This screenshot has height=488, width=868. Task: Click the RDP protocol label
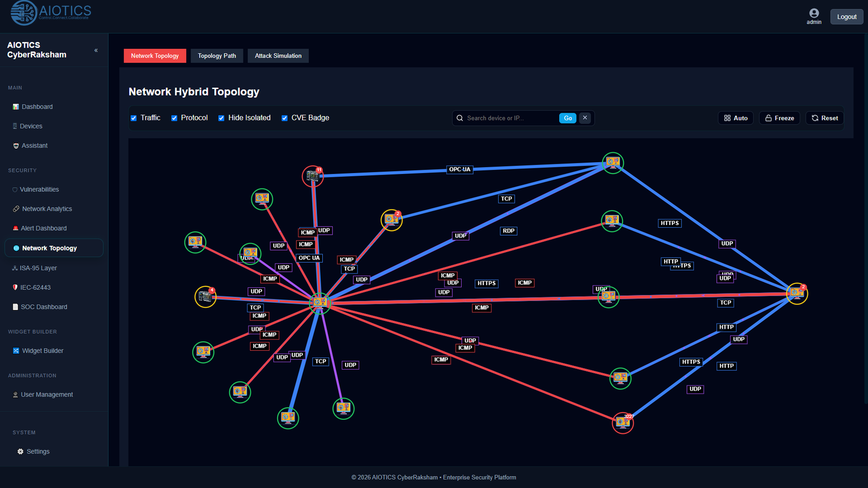point(508,231)
